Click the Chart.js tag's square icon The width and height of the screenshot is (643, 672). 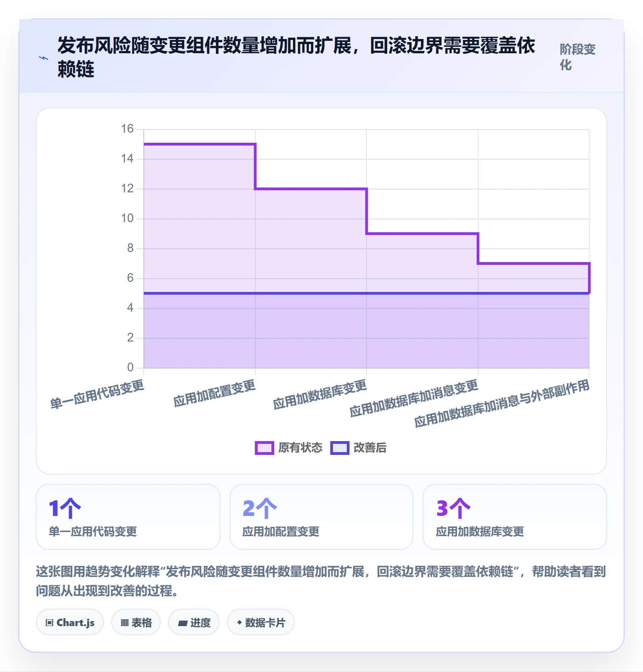tap(50, 623)
